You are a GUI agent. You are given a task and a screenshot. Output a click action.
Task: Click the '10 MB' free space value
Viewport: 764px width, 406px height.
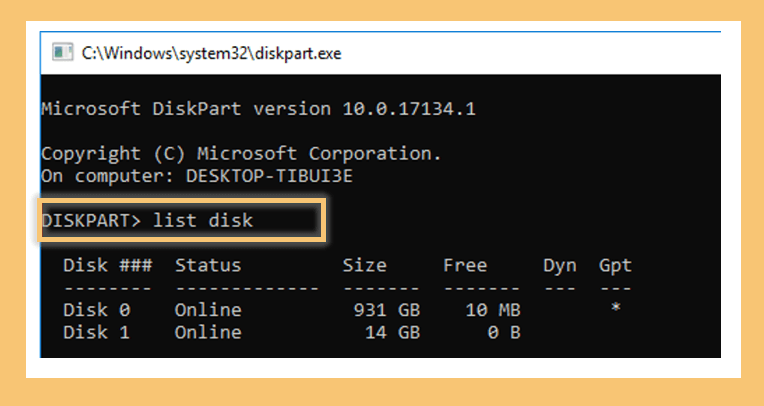pyautogui.click(x=493, y=309)
